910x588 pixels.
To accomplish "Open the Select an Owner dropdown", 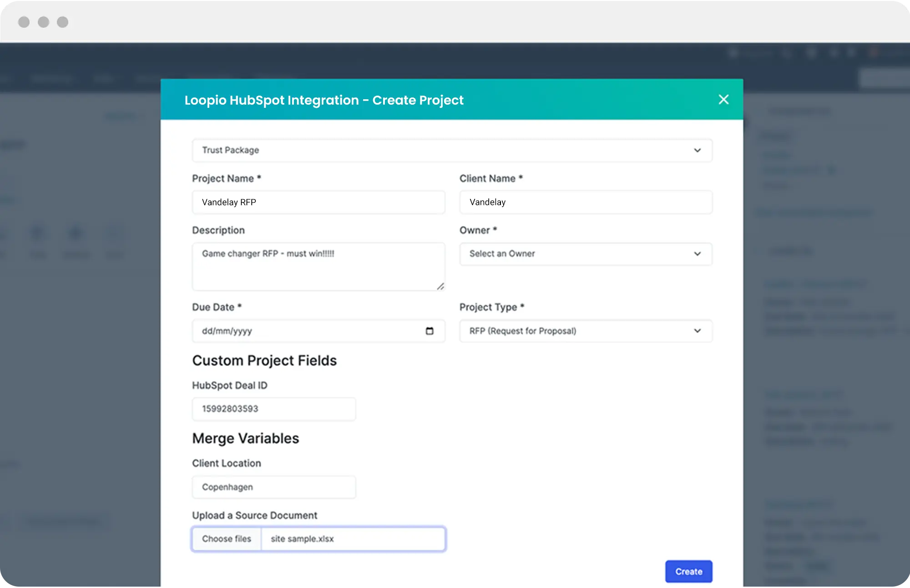I will pos(585,254).
